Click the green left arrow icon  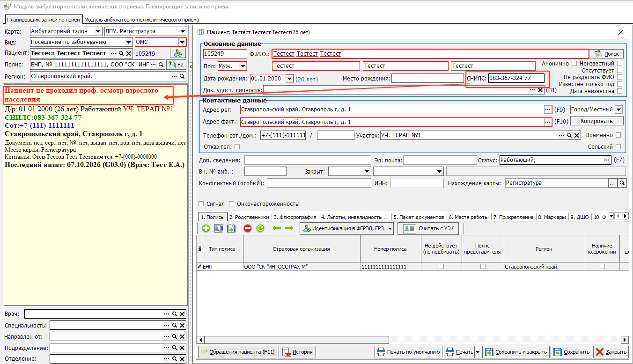pyautogui.click(x=277, y=229)
